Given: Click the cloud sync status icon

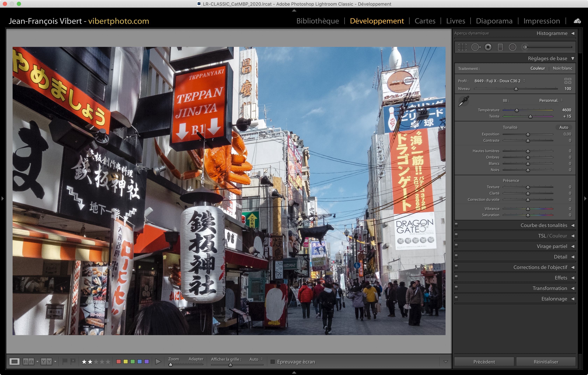Looking at the screenshot, I should pyautogui.click(x=577, y=21).
